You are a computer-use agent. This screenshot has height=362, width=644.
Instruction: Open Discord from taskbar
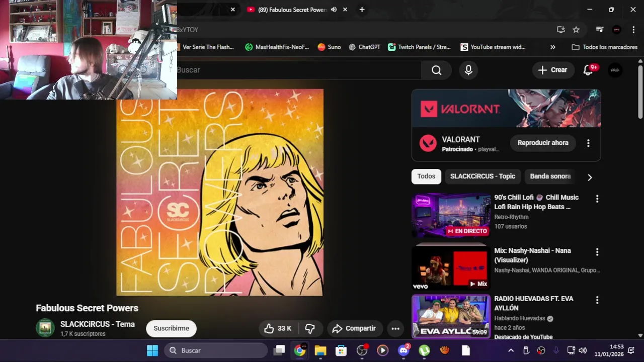(x=404, y=350)
